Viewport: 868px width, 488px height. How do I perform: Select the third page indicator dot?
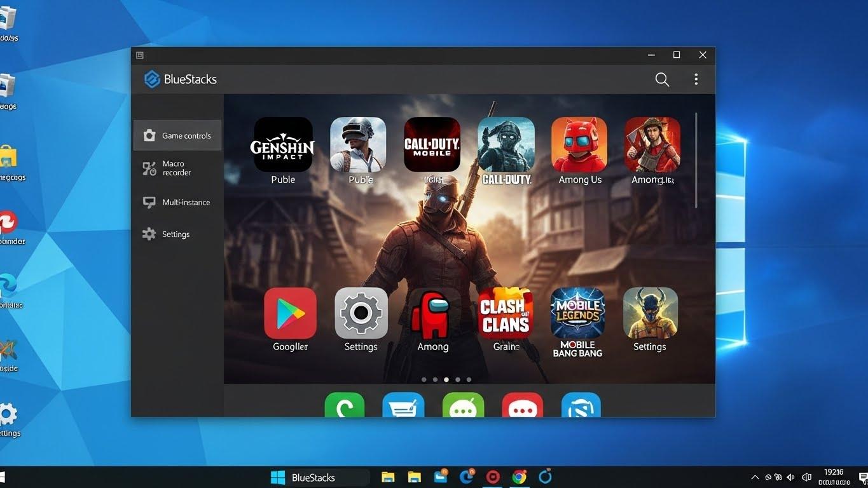[x=446, y=379]
